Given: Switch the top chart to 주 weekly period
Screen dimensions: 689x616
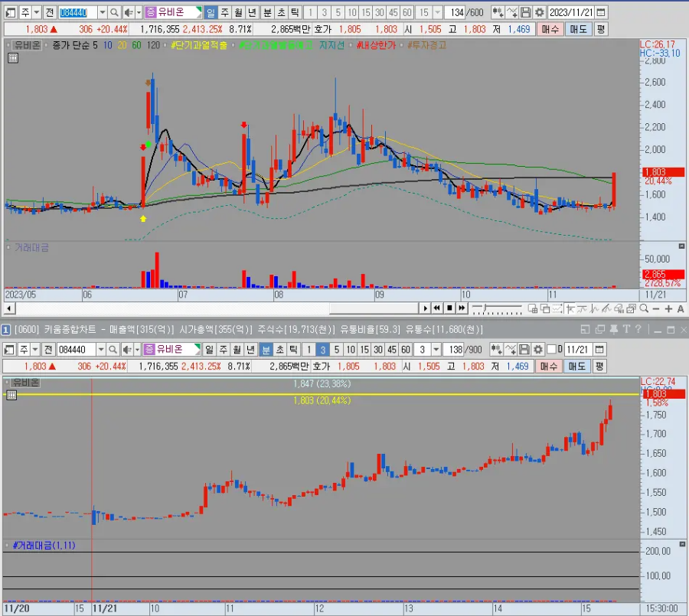Looking at the screenshot, I should [x=224, y=12].
